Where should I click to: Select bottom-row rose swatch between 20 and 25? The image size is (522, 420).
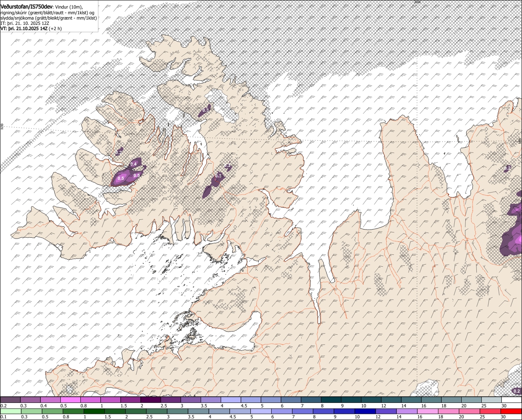click(469, 411)
